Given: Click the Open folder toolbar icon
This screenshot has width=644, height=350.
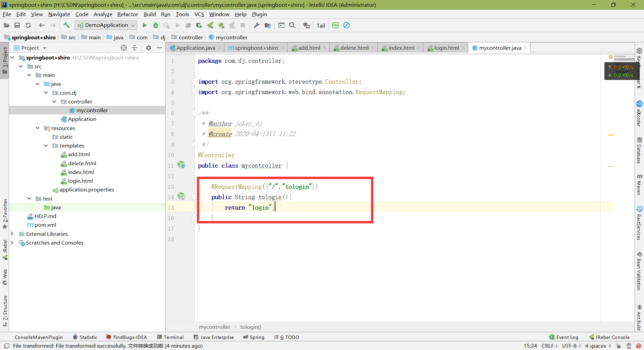Looking at the screenshot, I should (6, 25).
